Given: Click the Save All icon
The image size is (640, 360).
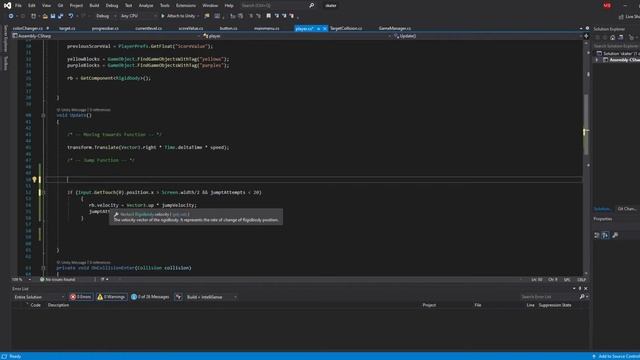Looking at the screenshot, I should [x=60, y=16].
